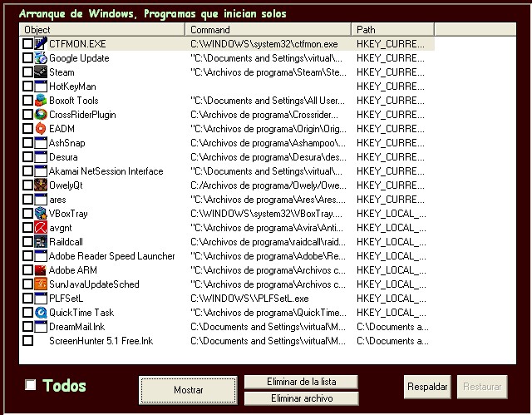Select the ares entry icon
Viewport: 532px width, 415px height.
41,200
